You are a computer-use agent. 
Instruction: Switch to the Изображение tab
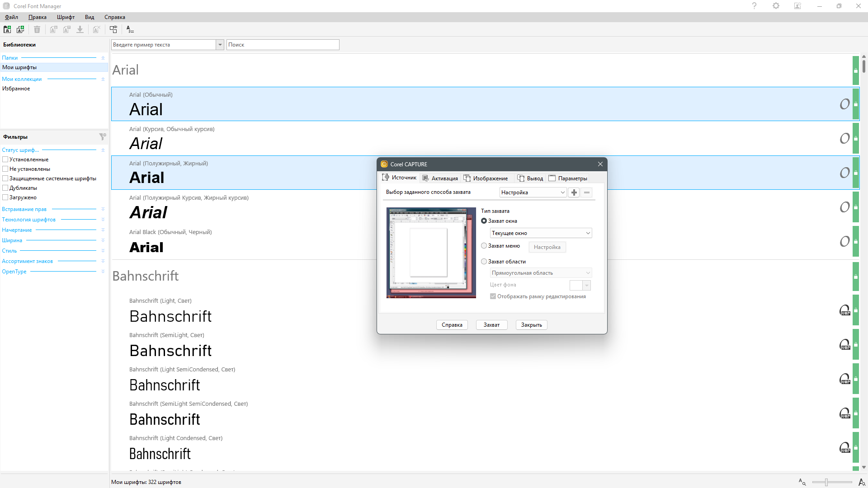click(x=486, y=178)
